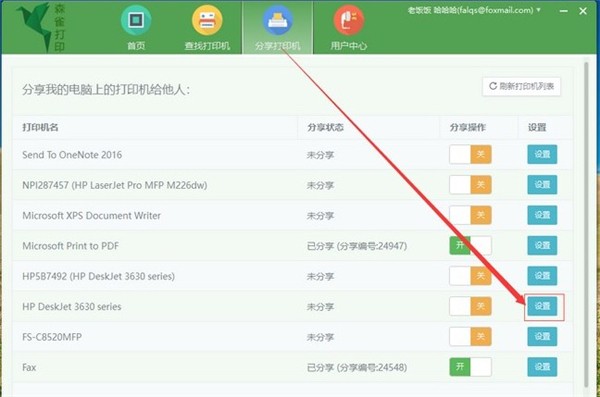
Task: Open the 用户中心 user center icon
Action: [349, 20]
